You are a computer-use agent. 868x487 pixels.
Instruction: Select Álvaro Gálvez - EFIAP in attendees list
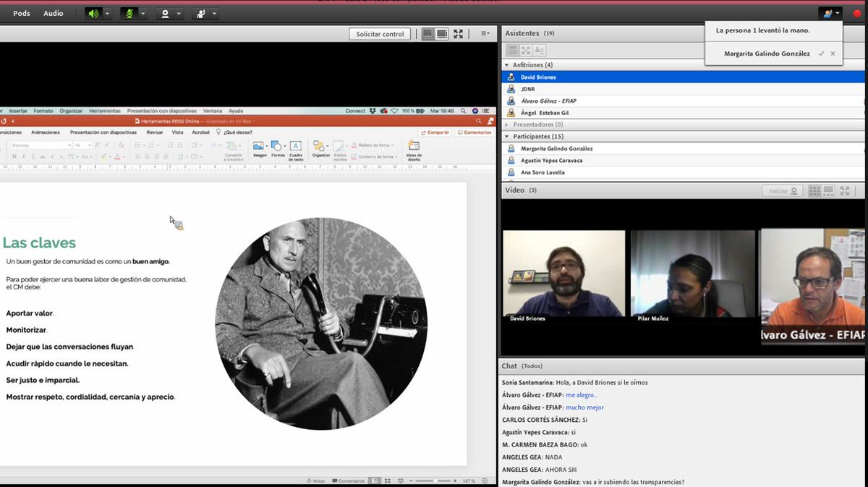(683, 101)
